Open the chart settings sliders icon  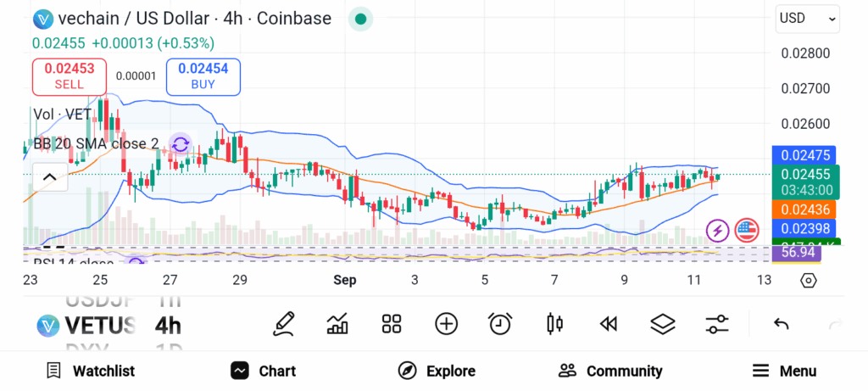click(717, 323)
